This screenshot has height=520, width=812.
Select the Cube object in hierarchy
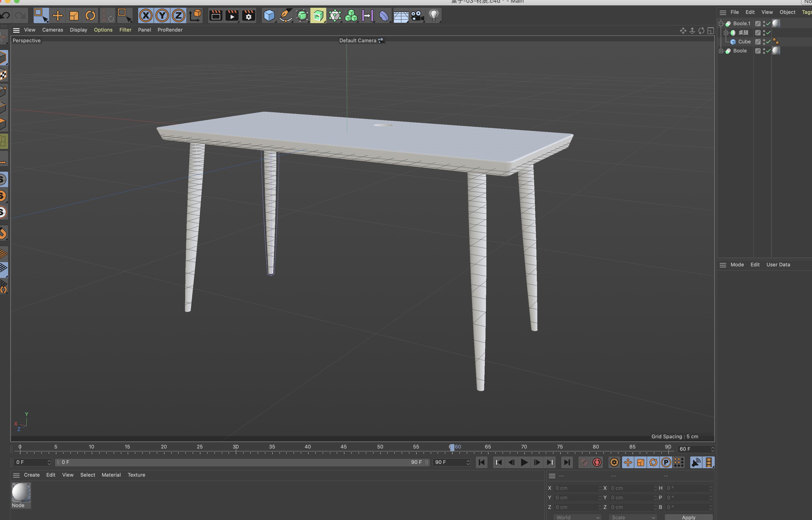point(744,42)
